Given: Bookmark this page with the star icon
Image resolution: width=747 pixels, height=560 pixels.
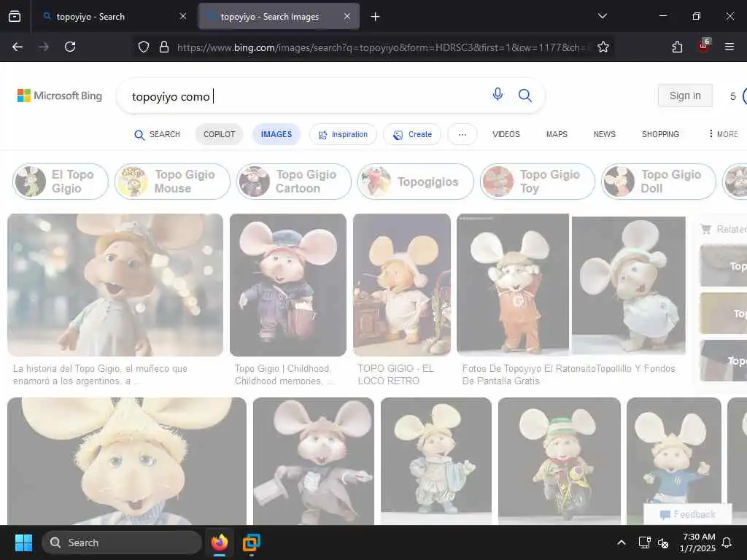Looking at the screenshot, I should click(603, 47).
